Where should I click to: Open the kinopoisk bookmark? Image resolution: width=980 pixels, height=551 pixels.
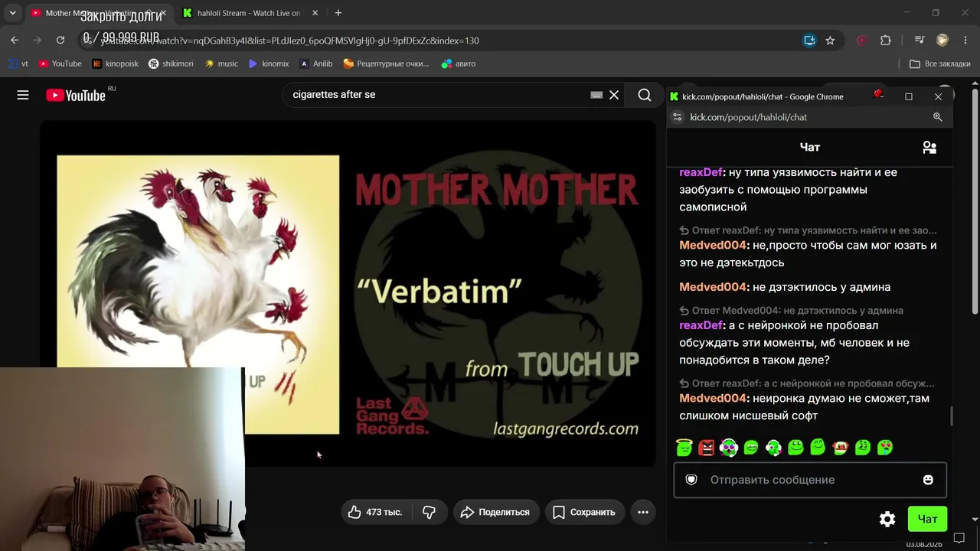[x=115, y=64]
